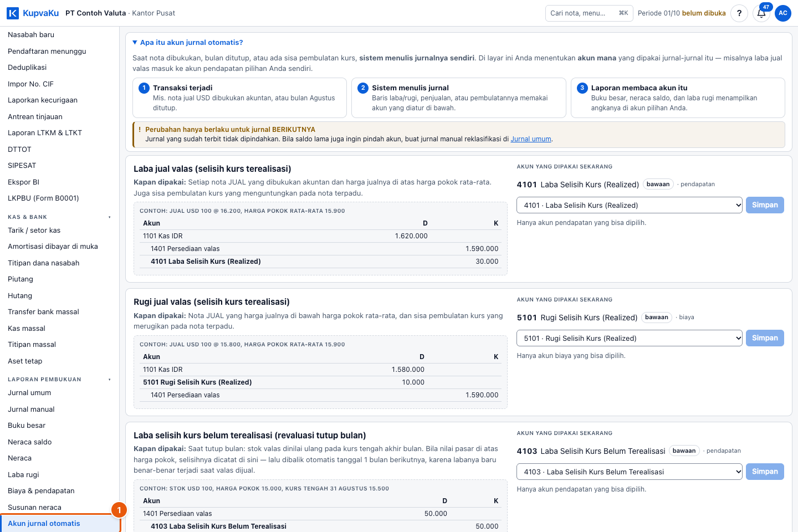Open the Deduplikasi menu item

point(59,68)
